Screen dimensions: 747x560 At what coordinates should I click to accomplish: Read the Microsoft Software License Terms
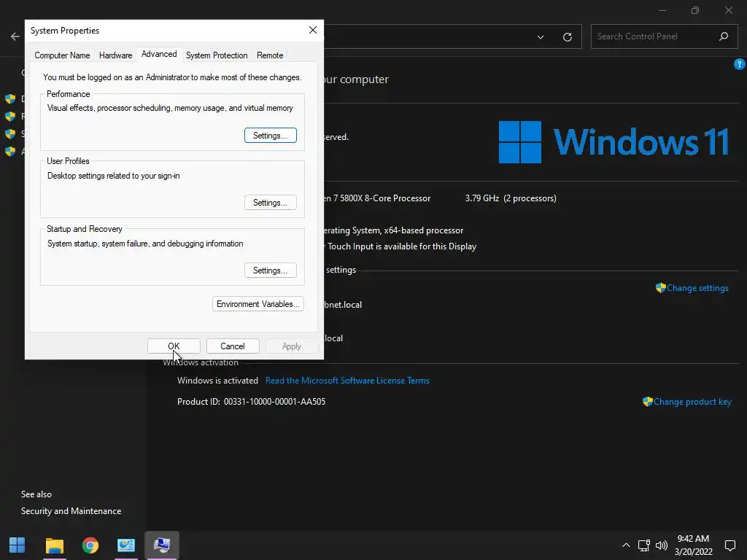coord(347,381)
